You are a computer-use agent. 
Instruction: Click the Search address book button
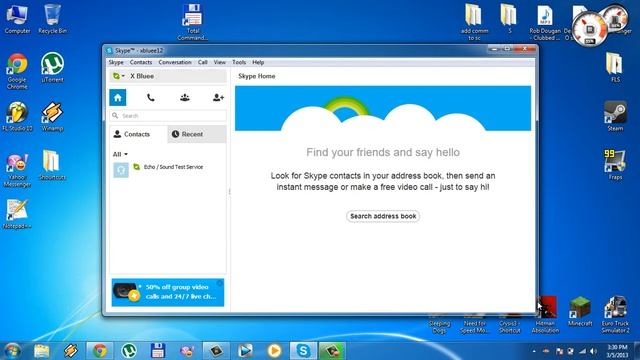coord(383,216)
